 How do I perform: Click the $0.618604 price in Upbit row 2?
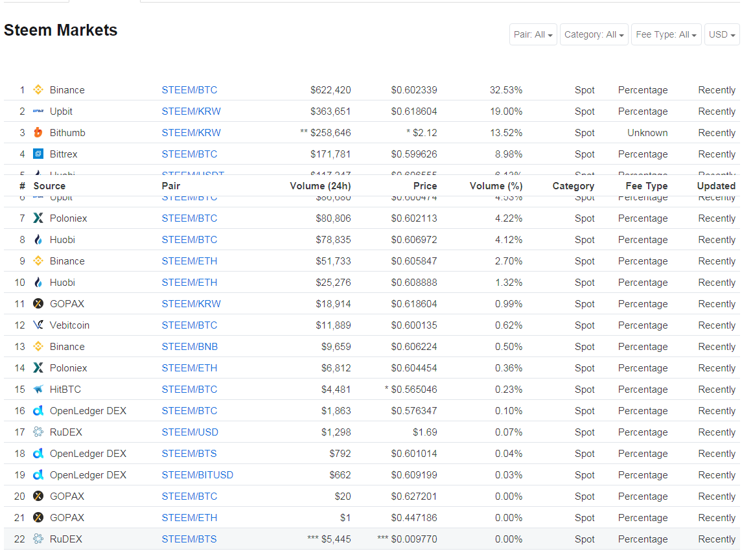pos(413,111)
